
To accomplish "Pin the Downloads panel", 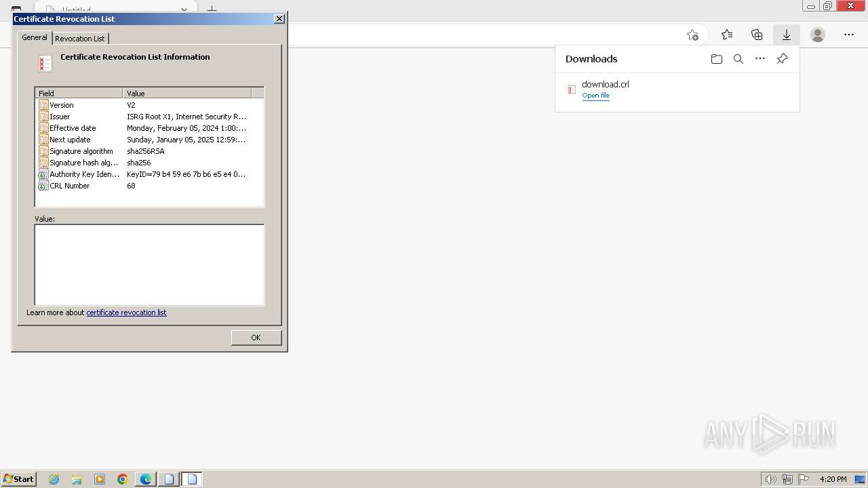I will tap(782, 59).
